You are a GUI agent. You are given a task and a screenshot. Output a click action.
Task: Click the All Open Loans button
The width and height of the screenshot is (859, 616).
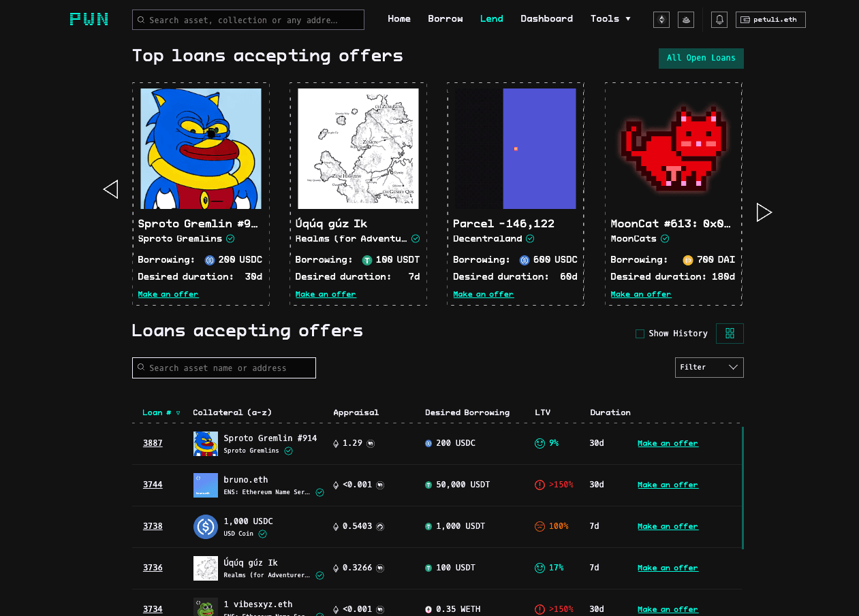[701, 58]
